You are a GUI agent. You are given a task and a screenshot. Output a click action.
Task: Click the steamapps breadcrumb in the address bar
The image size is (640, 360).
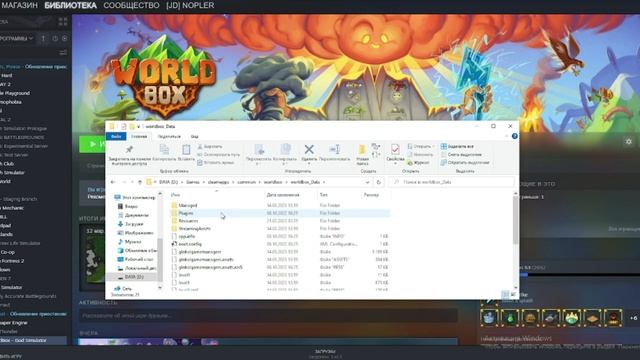(x=218, y=182)
